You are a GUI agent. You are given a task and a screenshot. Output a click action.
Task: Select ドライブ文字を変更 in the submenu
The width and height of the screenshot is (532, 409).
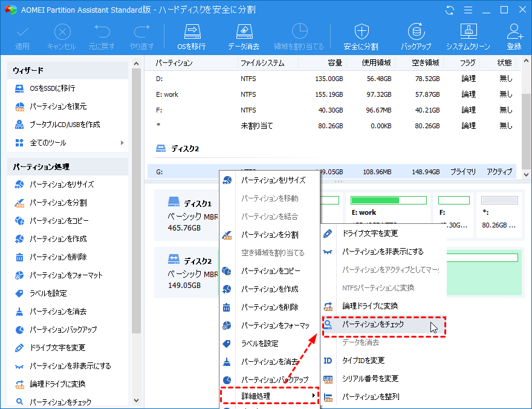pyautogui.click(x=383, y=233)
